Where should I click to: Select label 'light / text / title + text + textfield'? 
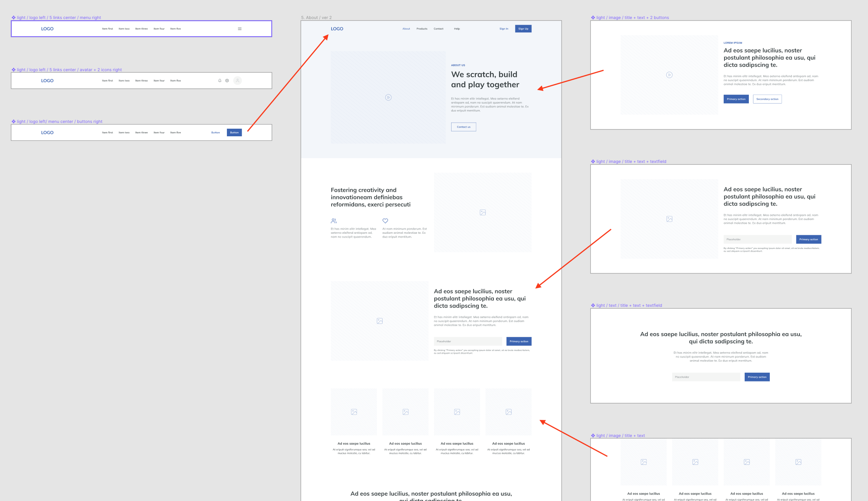coord(629,305)
